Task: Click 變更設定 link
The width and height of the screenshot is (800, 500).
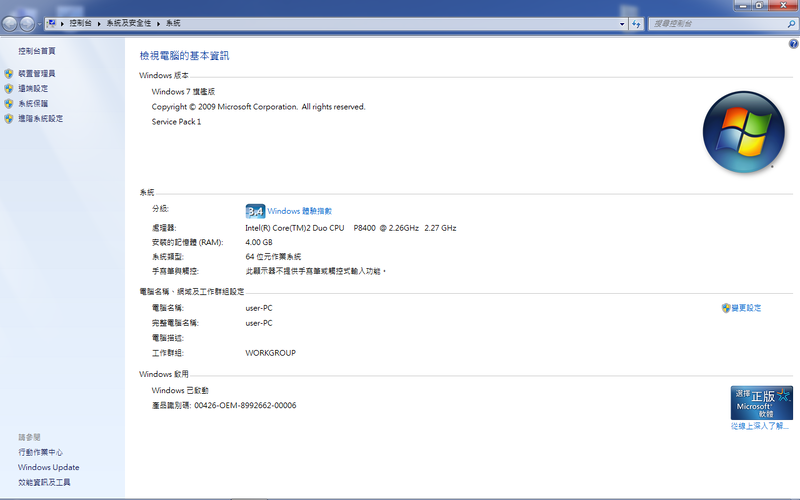Action: point(746,308)
